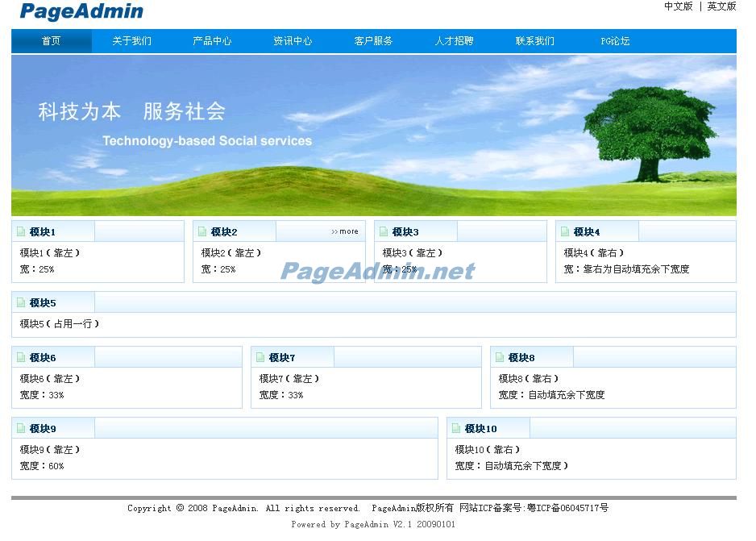Click the 模块4 heading

click(x=586, y=232)
